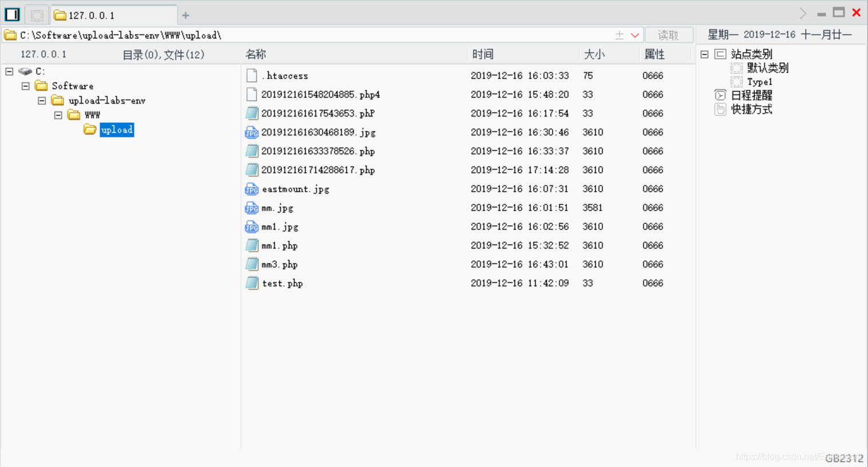Select the .htaccess file icon
Image resolution: width=868 pixels, height=467 pixels.
(x=252, y=75)
